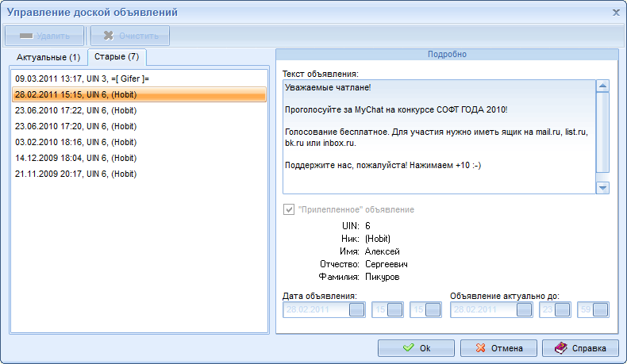Click the Отмена button
The image size is (627, 364).
498,348
